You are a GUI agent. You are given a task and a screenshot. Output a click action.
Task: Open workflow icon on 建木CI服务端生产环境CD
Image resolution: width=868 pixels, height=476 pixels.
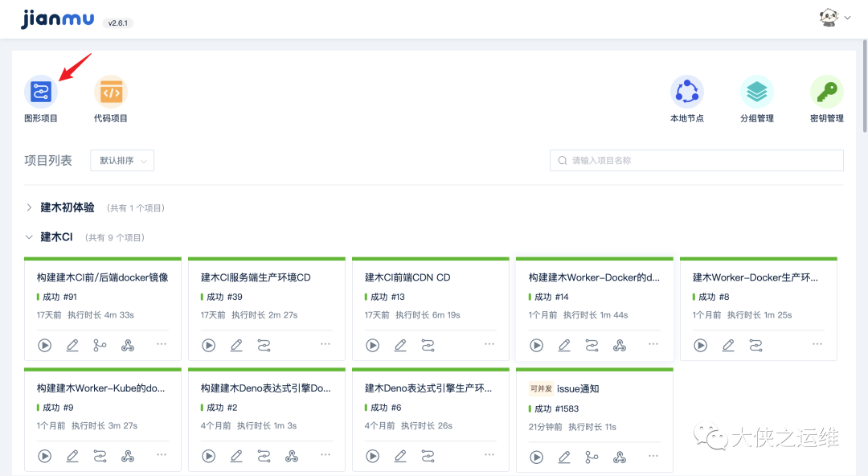pyautogui.click(x=264, y=345)
